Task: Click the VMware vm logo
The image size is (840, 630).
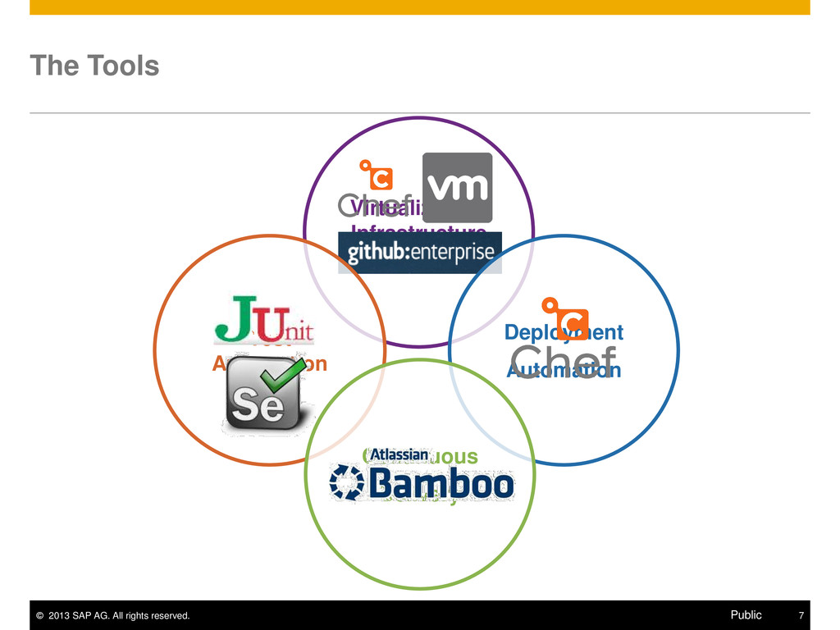Action: click(x=457, y=188)
